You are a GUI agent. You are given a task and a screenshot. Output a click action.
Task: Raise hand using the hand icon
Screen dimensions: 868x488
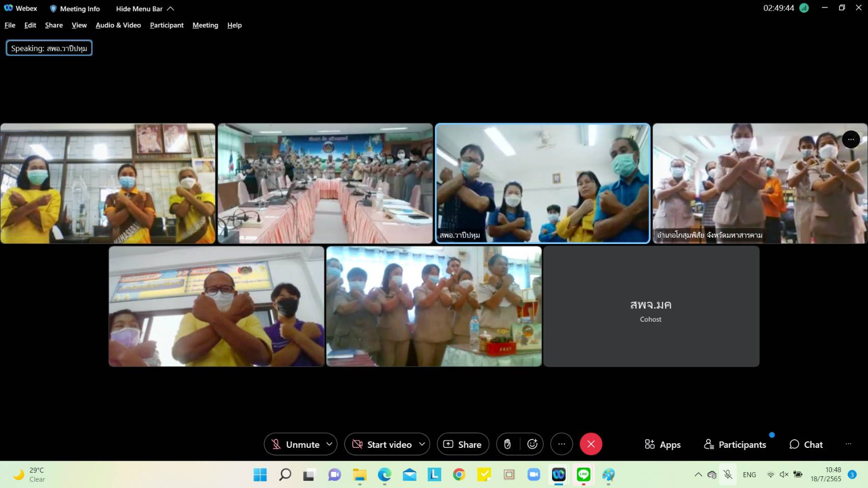coord(508,444)
